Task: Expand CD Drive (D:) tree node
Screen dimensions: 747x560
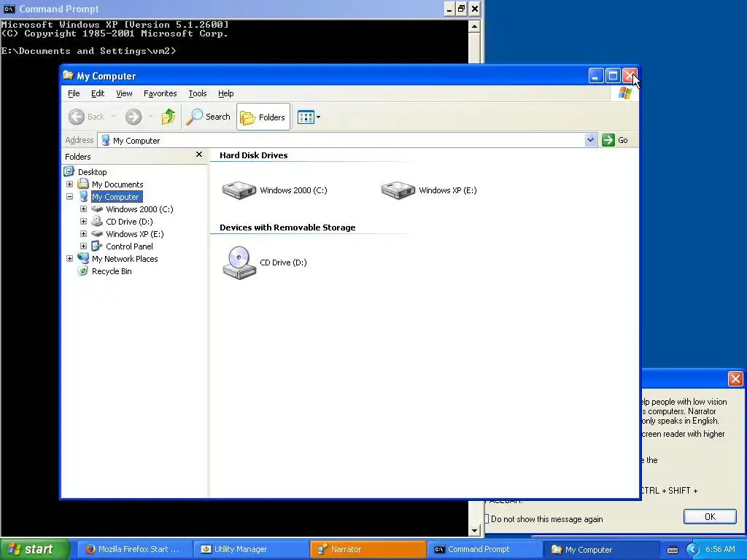Action: 83,221
